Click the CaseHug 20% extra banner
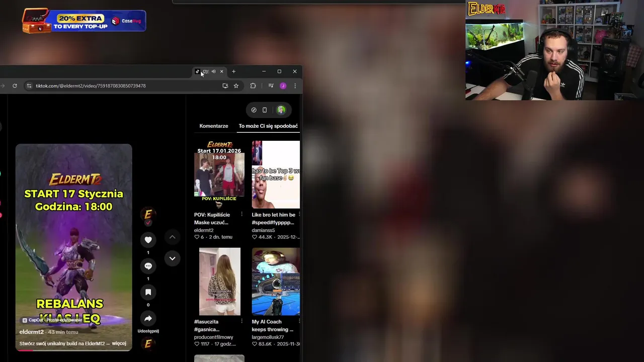 (85, 21)
